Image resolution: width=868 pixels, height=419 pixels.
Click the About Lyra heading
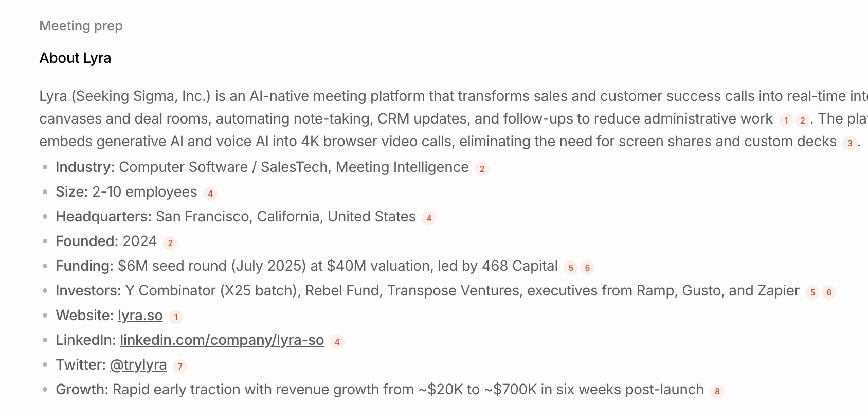75,58
